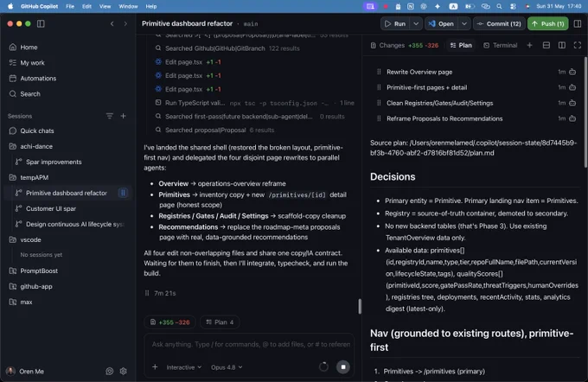Click Push (1) button
The image size is (588, 382).
(x=548, y=23)
